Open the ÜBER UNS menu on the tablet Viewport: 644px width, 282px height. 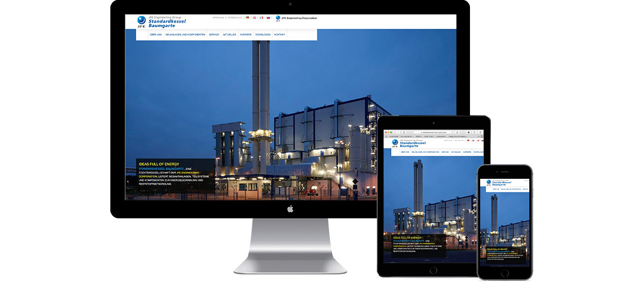[405, 152]
